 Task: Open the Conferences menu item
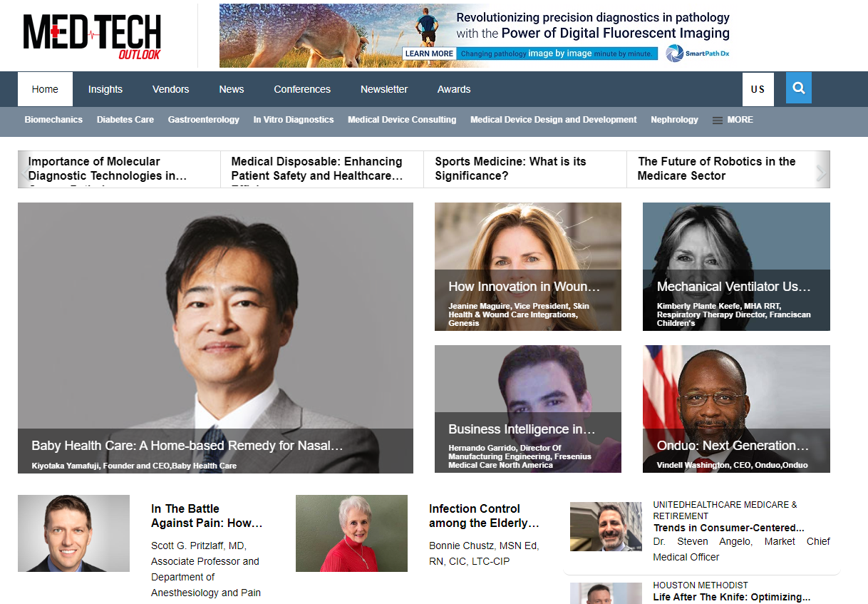302,89
